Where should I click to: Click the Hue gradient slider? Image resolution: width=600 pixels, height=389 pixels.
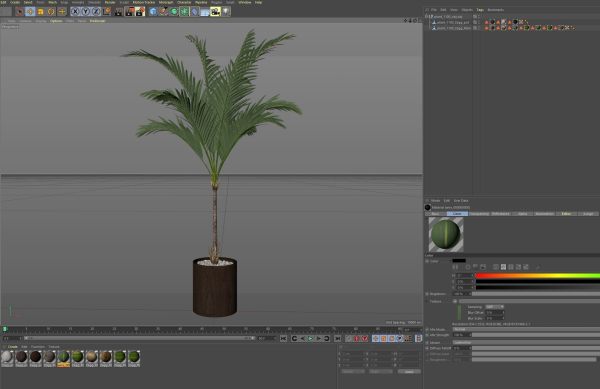point(538,275)
